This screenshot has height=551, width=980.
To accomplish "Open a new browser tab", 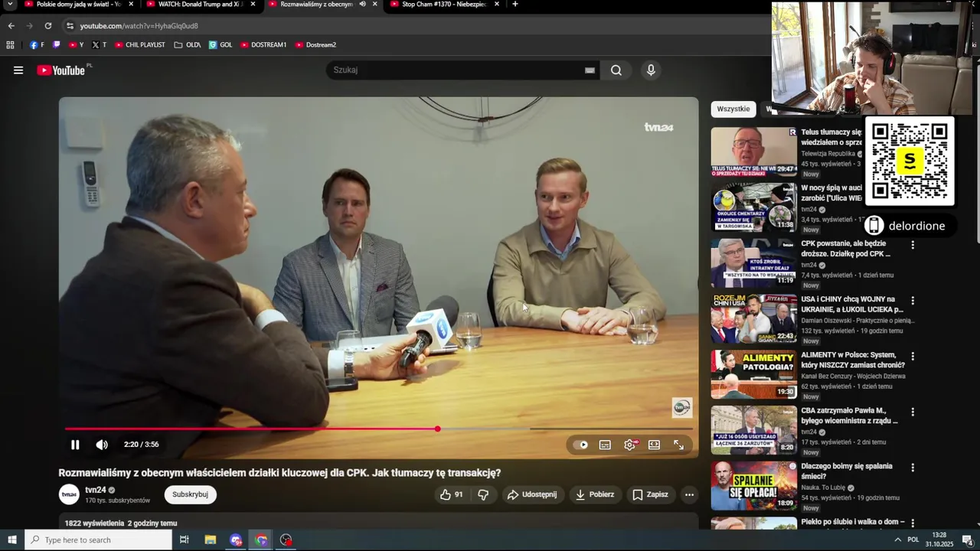I will tap(514, 4).
